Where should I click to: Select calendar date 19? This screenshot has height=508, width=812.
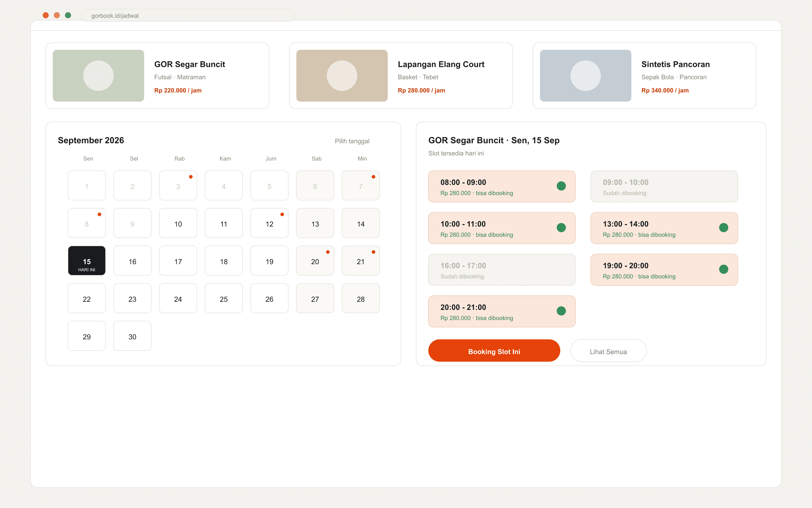pyautogui.click(x=269, y=261)
